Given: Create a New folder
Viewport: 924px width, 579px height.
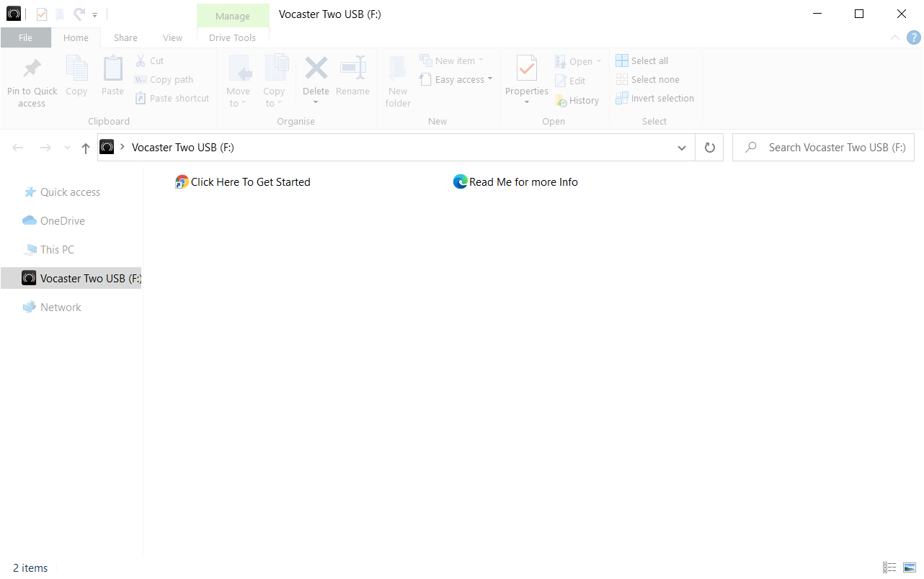Looking at the screenshot, I should [x=398, y=81].
